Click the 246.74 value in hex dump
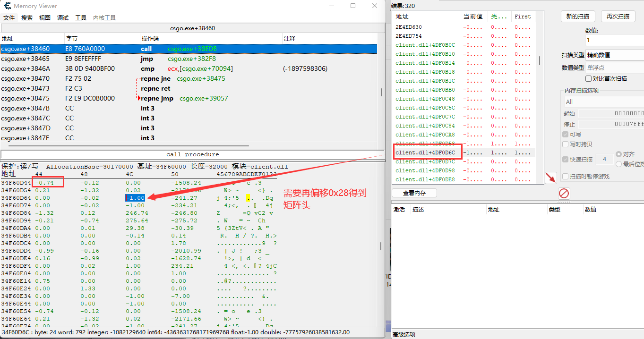Image resolution: width=644 pixels, height=339 pixels. tap(137, 213)
